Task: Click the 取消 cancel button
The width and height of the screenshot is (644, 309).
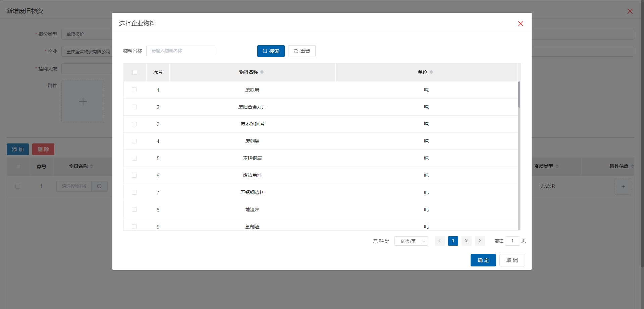Action: click(x=512, y=260)
